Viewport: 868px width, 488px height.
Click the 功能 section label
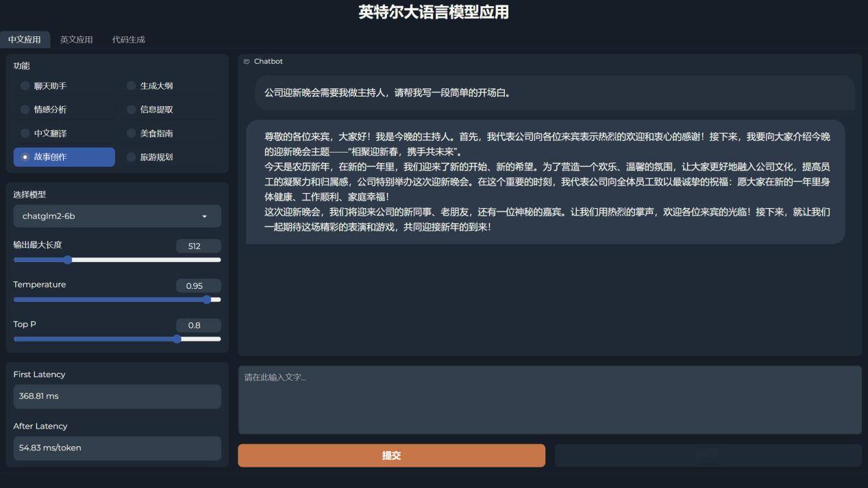click(x=22, y=66)
